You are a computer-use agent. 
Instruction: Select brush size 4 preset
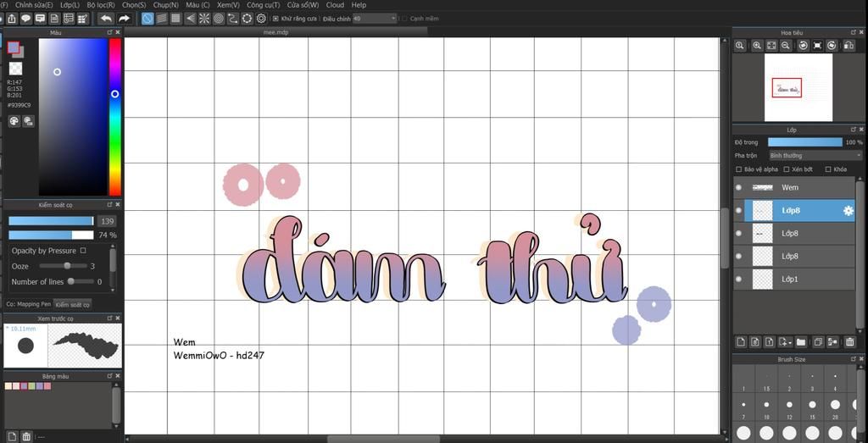point(835,379)
